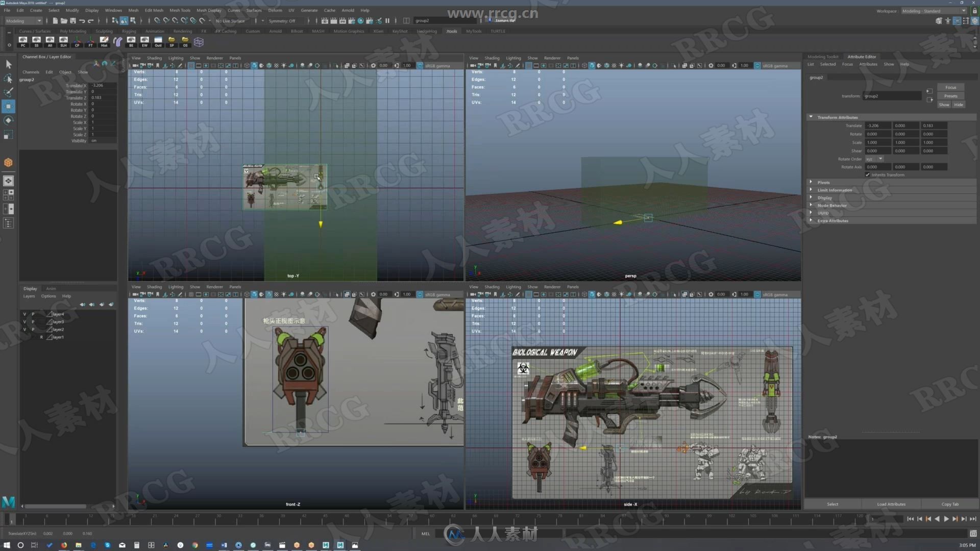Open the Outliner layout icon in sidebar

click(x=8, y=223)
